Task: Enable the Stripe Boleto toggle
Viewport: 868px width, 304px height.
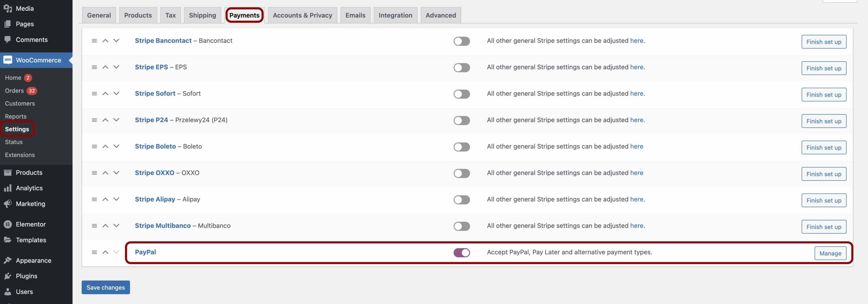Action: pos(461,147)
